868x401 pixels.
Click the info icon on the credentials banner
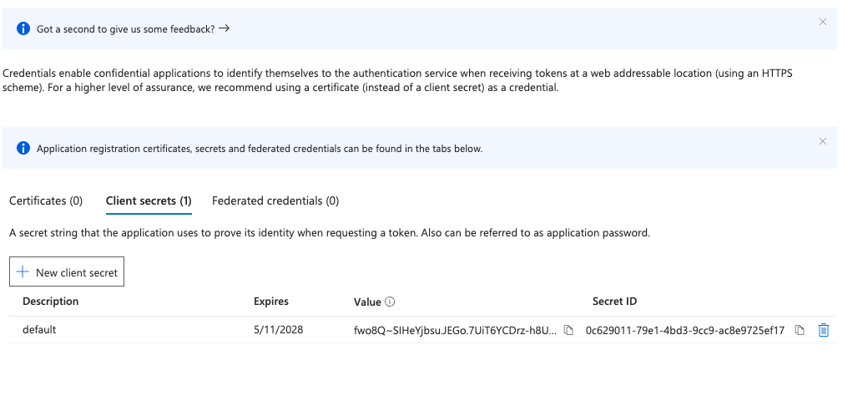point(23,148)
